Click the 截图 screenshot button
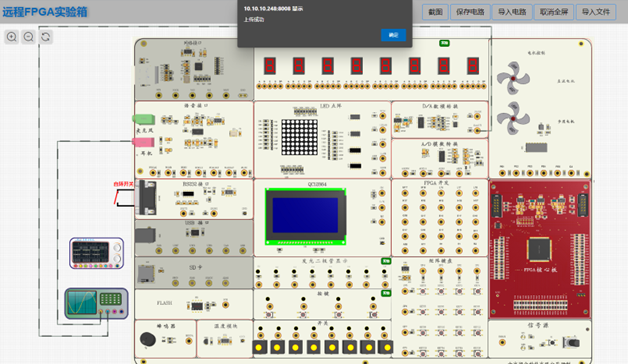This screenshot has width=628, height=364. pyautogui.click(x=435, y=12)
